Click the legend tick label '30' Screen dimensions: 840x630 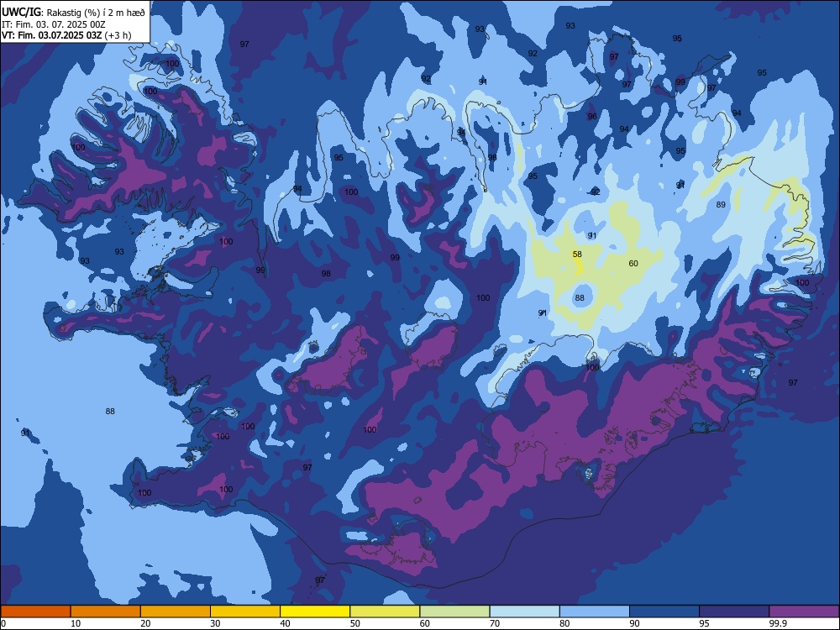point(215,623)
